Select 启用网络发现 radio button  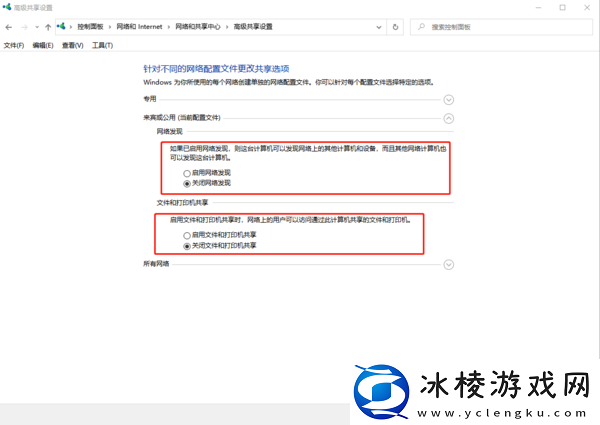coord(187,173)
